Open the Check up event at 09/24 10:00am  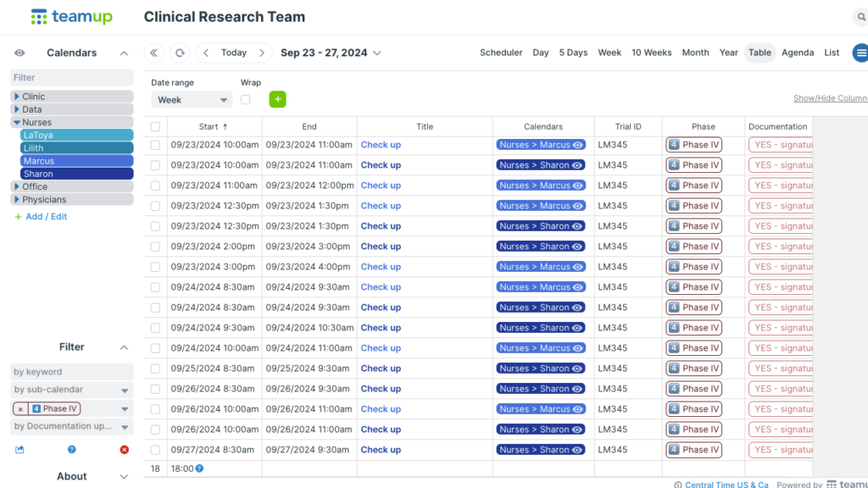coord(381,348)
